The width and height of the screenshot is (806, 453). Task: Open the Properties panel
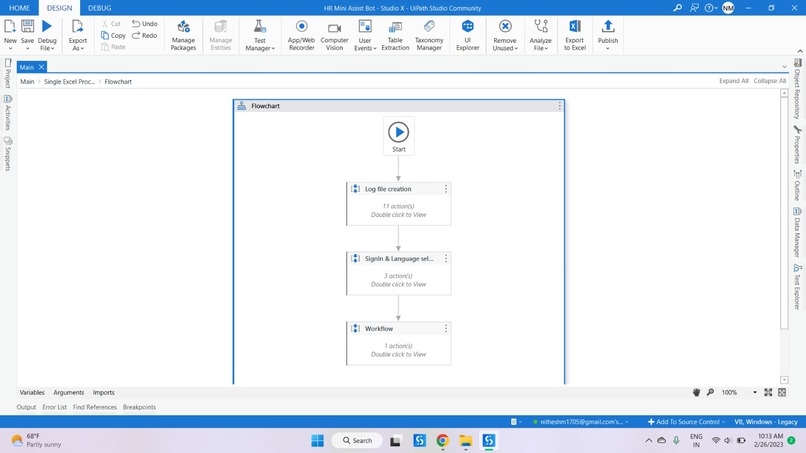pos(797,144)
